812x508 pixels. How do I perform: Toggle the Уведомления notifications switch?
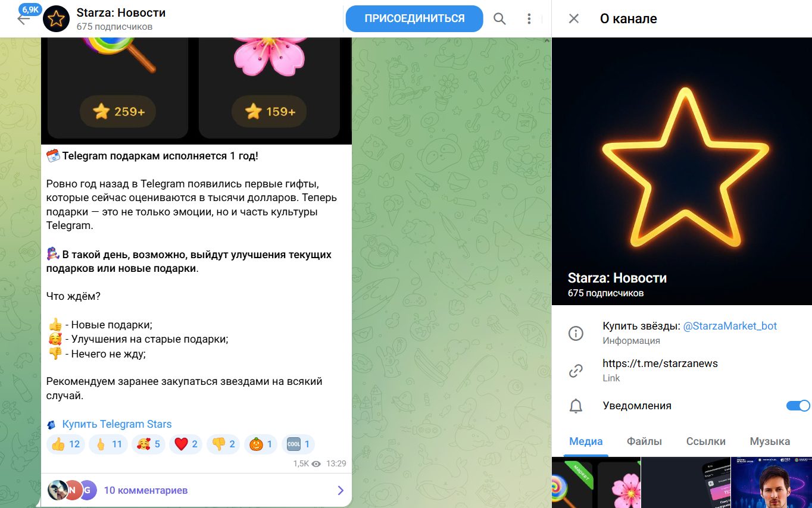(798, 406)
